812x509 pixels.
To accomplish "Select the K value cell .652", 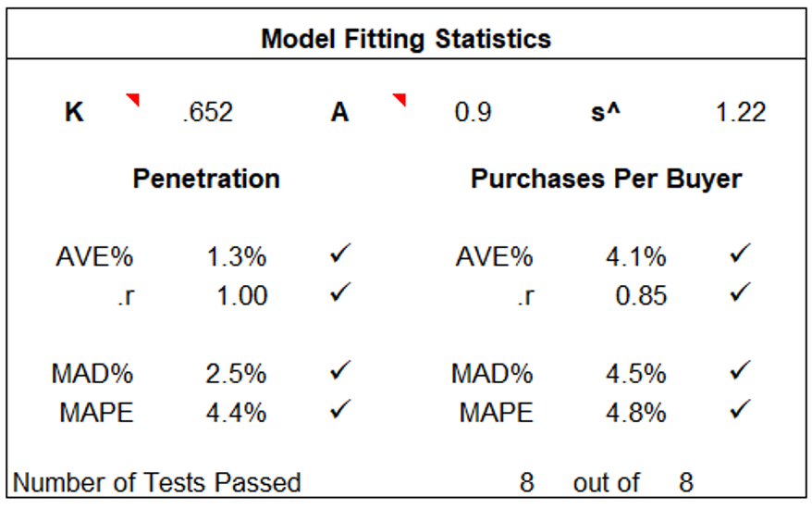I will pos(208,113).
